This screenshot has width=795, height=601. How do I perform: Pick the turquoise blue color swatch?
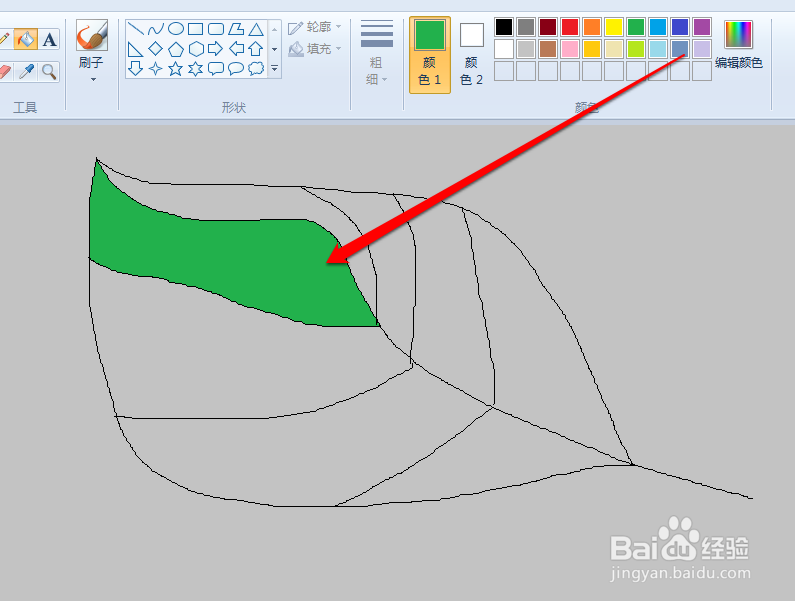(658, 27)
